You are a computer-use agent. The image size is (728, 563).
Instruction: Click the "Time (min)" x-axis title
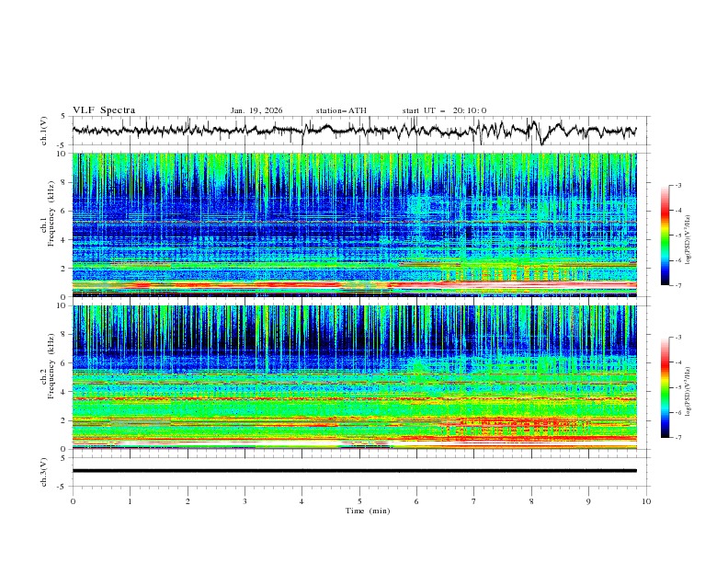368,511
